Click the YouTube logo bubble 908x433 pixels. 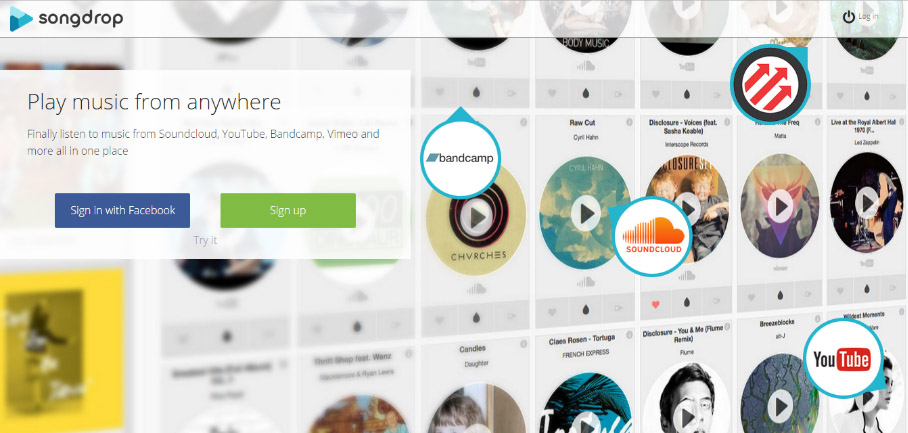point(842,359)
